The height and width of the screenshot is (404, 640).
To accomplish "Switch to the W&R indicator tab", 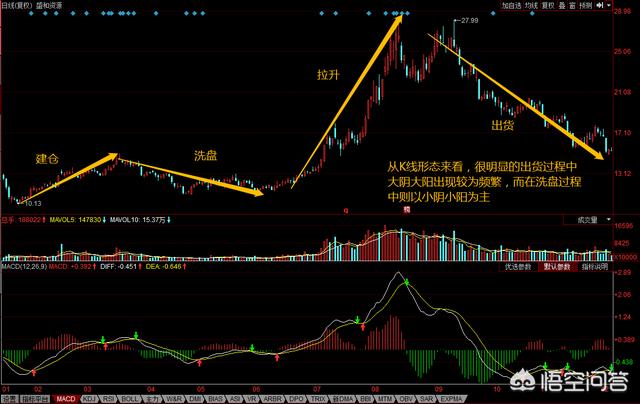I will tap(173, 399).
